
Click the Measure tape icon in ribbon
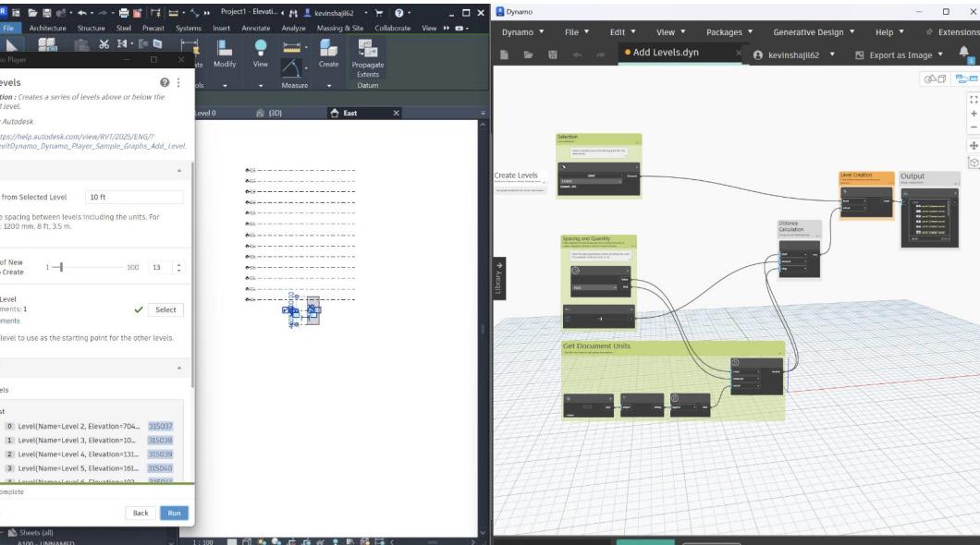pyautogui.click(x=292, y=47)
